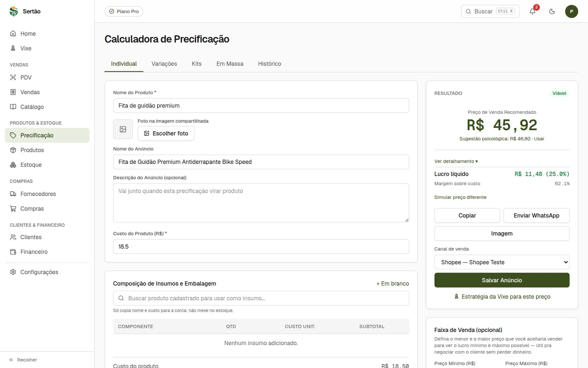The image size is (588, 368).
Task: Click the Estoque boxes icon
Action: click(13, 165)
